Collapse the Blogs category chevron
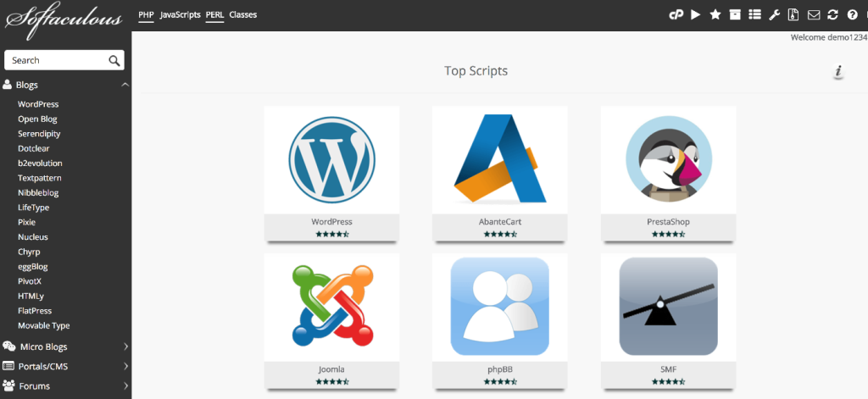868x399 pixels. coord(125,85)
